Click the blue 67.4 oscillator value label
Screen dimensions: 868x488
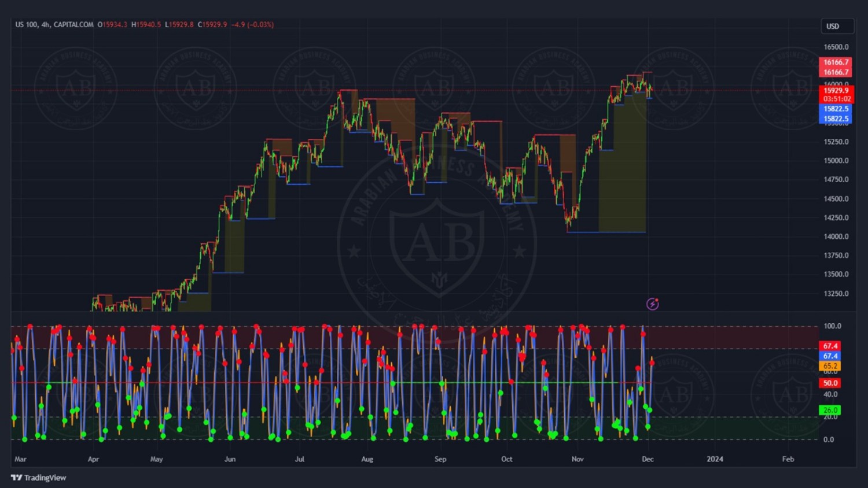(830, 356)
